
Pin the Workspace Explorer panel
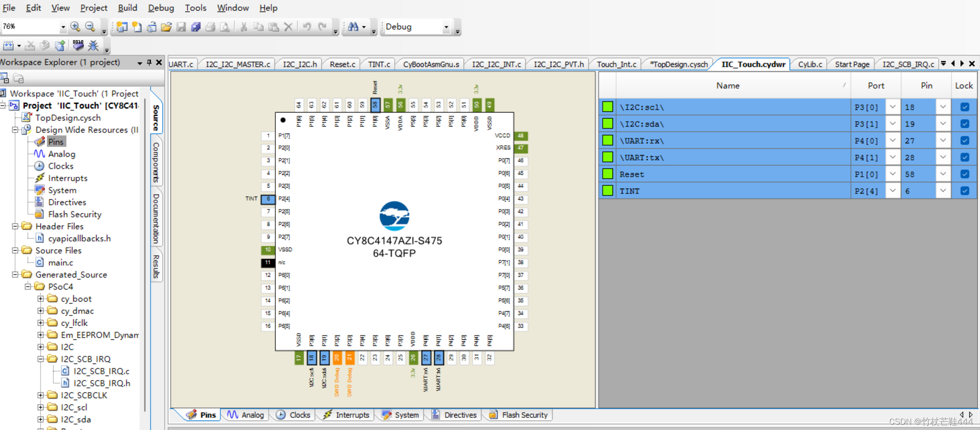click(149, 62)
